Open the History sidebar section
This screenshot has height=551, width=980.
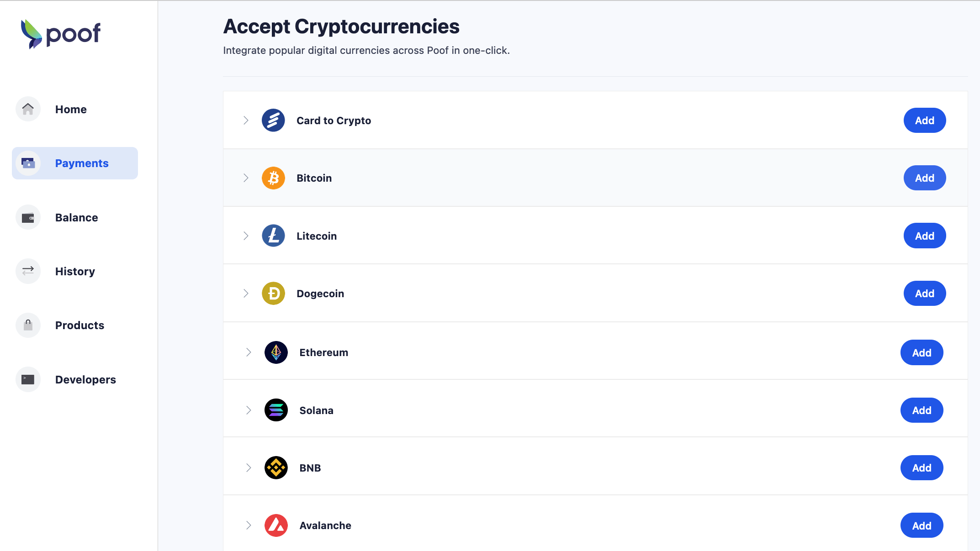75,272
